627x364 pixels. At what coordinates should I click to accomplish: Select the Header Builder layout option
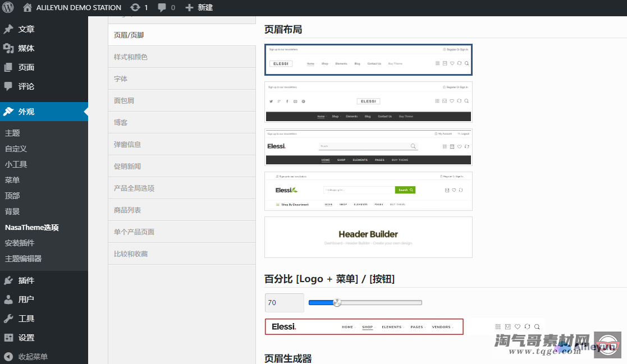(368, 237)
